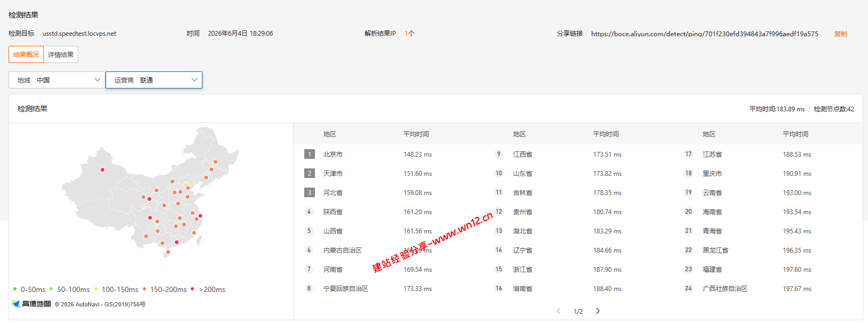Viewport: 868px width, 324px height.
Task: Select the 天津市 row
Action: click(388, 173)
